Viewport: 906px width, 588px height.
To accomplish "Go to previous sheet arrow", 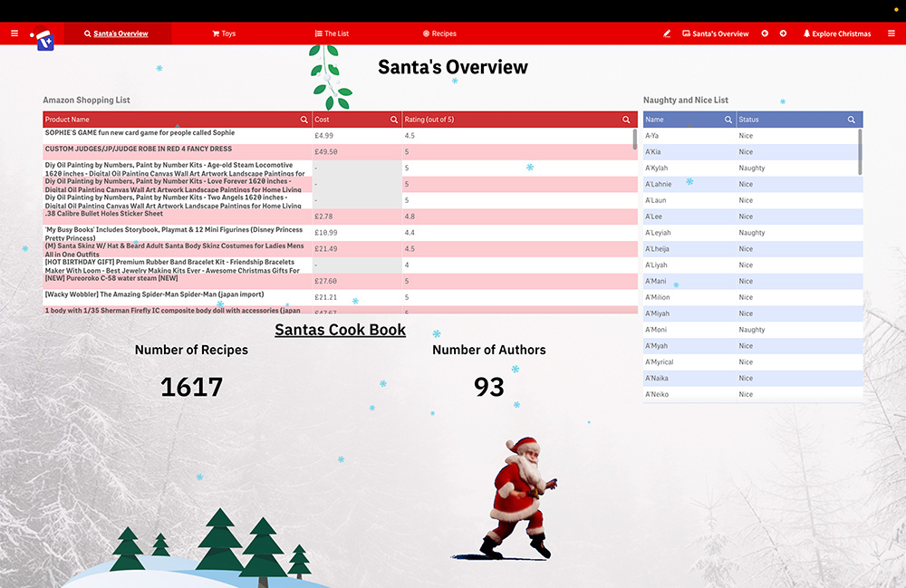I will point(765,34).
